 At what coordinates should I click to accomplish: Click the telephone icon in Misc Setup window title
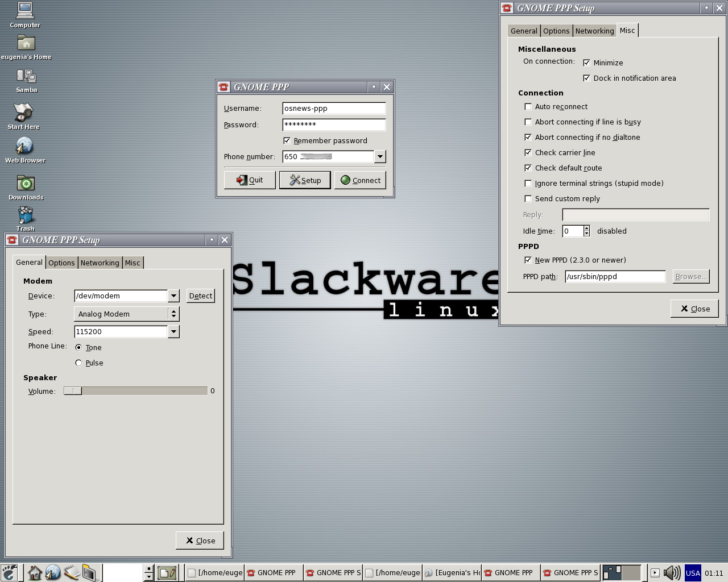[507, 8]
